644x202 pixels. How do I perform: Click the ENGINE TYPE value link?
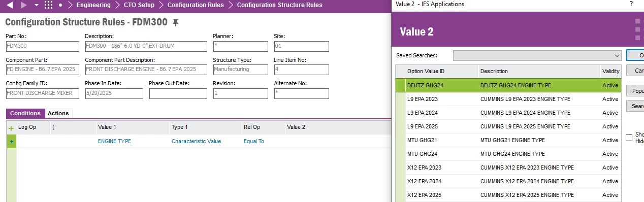tap(114, 142)
